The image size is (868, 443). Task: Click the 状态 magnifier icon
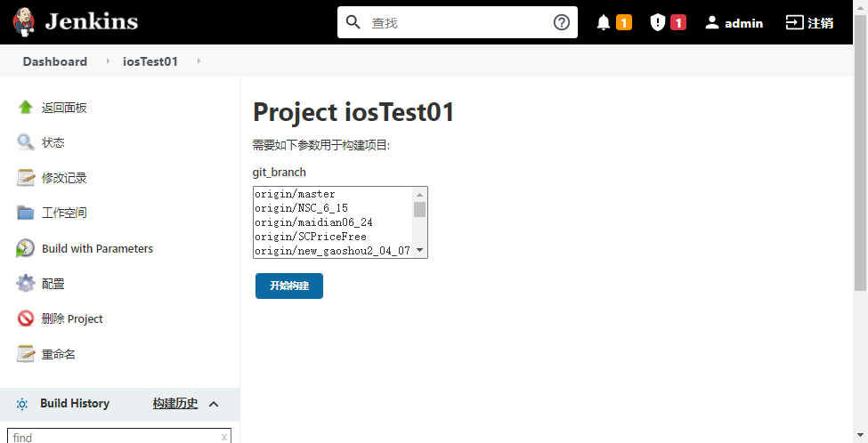[x=26, y=142]
